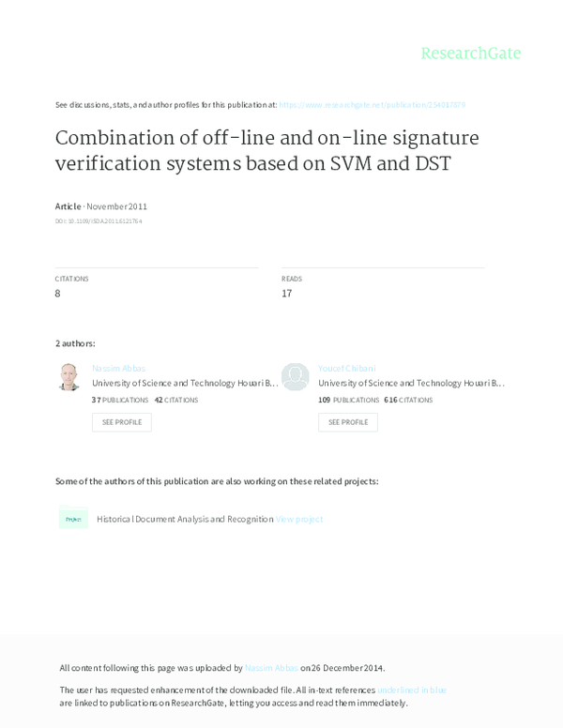The height and width of the screenshot is (728, 563).
Task: Click the reads count 17
Action: point(286,294)
